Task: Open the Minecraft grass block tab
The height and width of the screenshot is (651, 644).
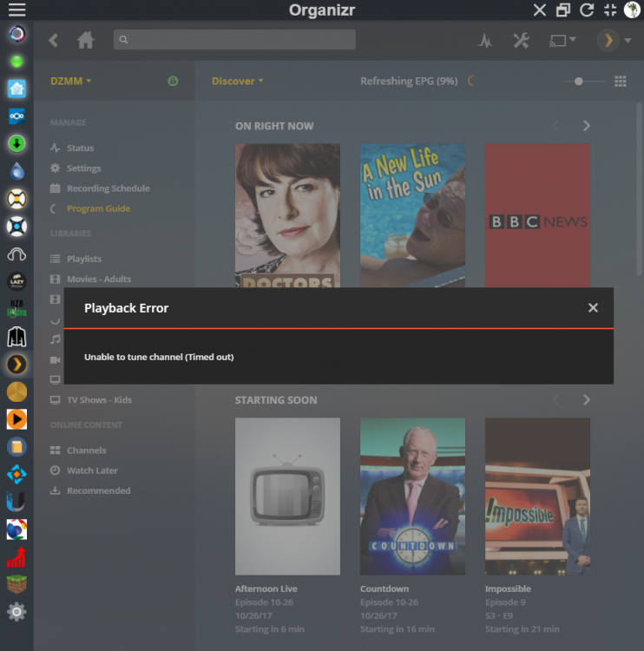Action: point(16,584)
